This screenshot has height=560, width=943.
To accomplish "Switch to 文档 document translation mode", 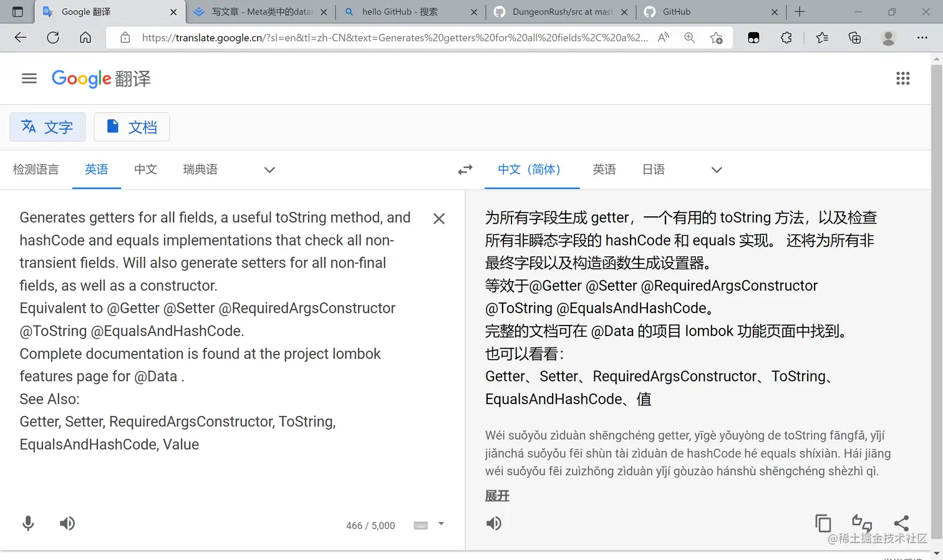I will 132,127.
